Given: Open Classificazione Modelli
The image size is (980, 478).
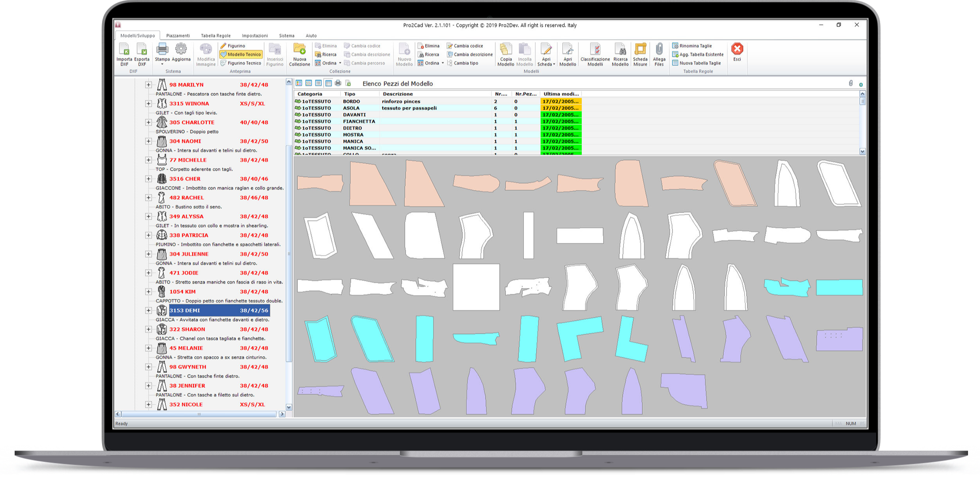Looking at the screenshot, I should point(595,55).
